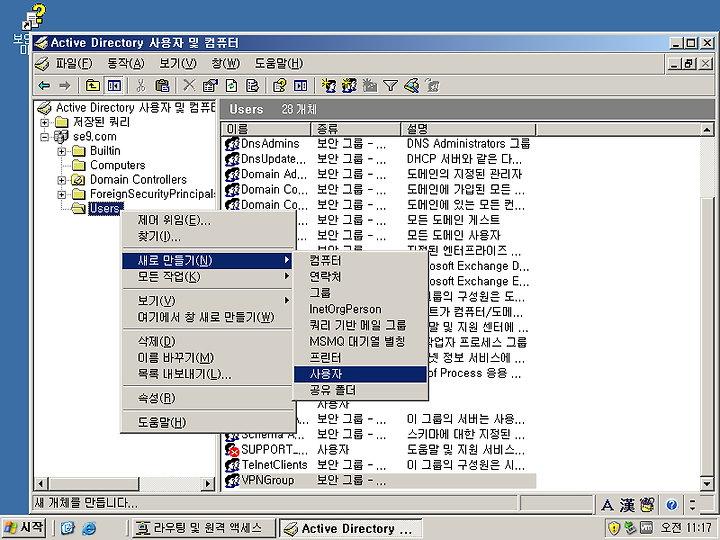
Task: Sort by the 이름 column header
Action: point(266,129)
